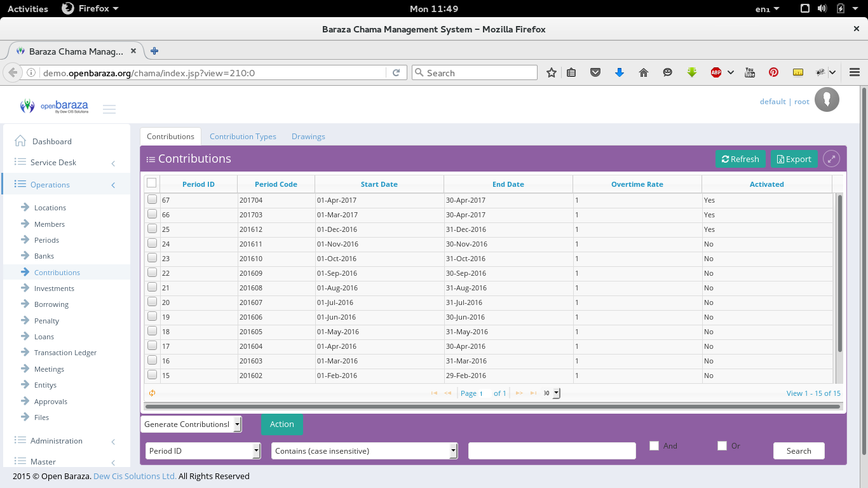The height and width of the screenshot is (488, 868).
Task: Click the expand fullscreen icon beside Export
Action: coord(831,159)
